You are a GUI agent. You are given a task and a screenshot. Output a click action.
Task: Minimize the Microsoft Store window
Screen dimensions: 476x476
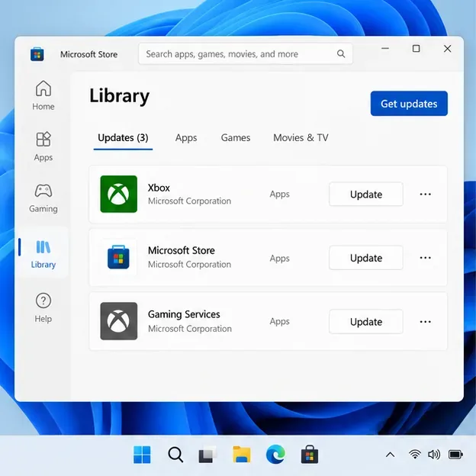tap(385, 49)
